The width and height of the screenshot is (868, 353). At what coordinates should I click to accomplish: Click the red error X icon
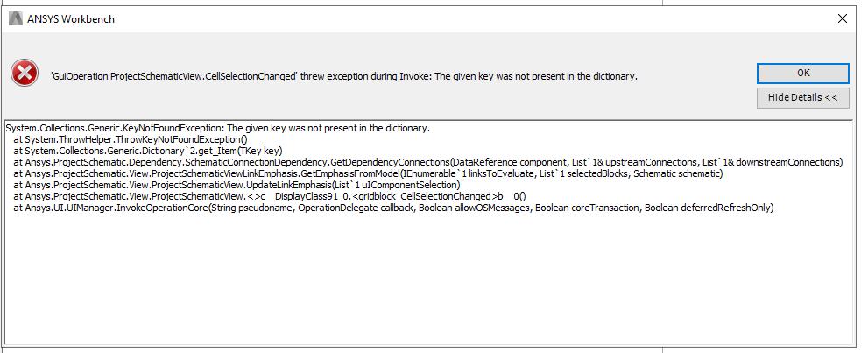click(x=25, y=73)
